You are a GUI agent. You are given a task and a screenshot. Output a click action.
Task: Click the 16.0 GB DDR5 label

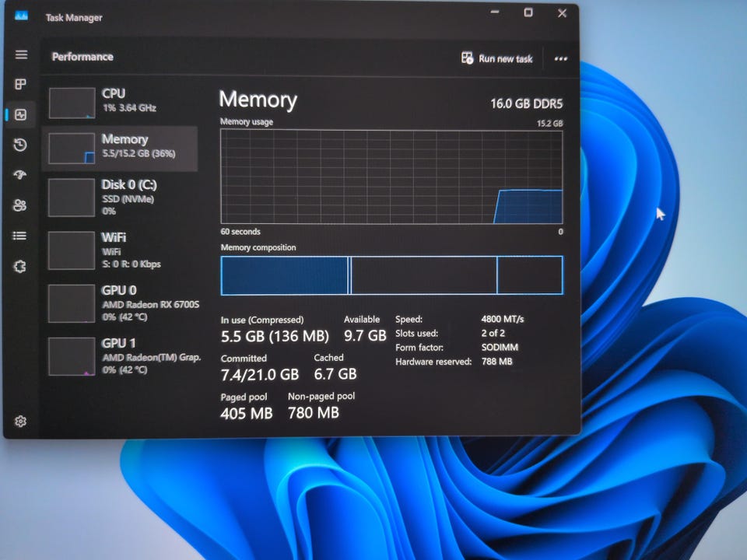point(527,103)
